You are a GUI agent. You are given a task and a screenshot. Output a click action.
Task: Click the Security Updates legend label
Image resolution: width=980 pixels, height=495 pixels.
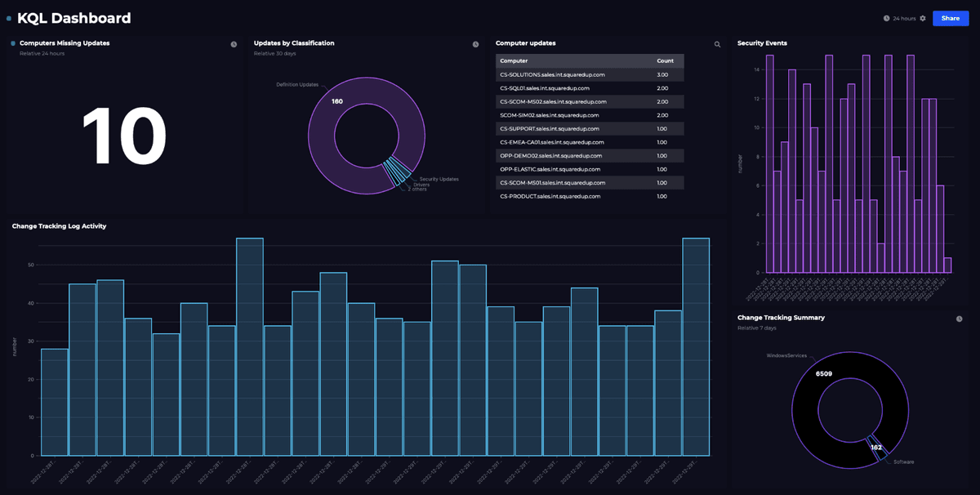(439, 179)
